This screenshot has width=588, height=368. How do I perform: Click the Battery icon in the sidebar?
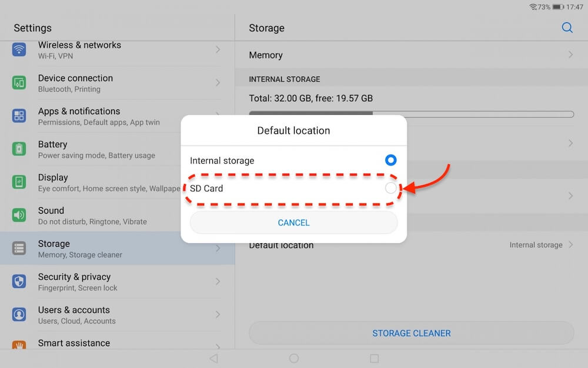(x=19, y=149)
